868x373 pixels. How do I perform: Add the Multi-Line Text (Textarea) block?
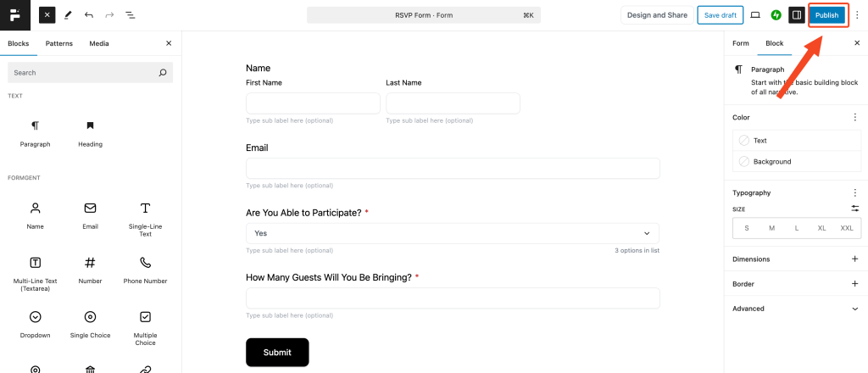point(35,274)
